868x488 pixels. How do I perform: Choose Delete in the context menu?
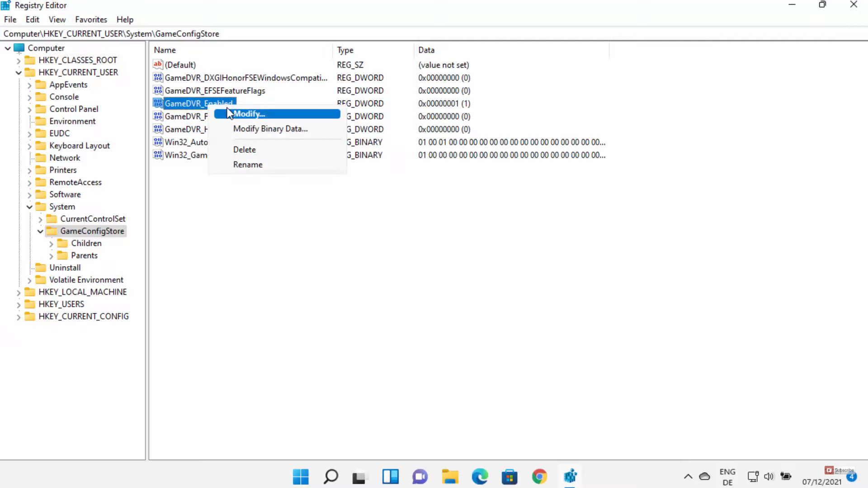[244, 150]
